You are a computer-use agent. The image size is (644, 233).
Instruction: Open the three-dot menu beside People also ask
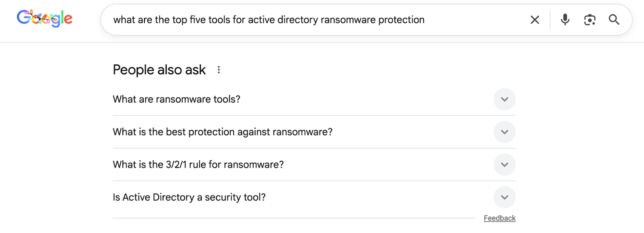(219, 70)
